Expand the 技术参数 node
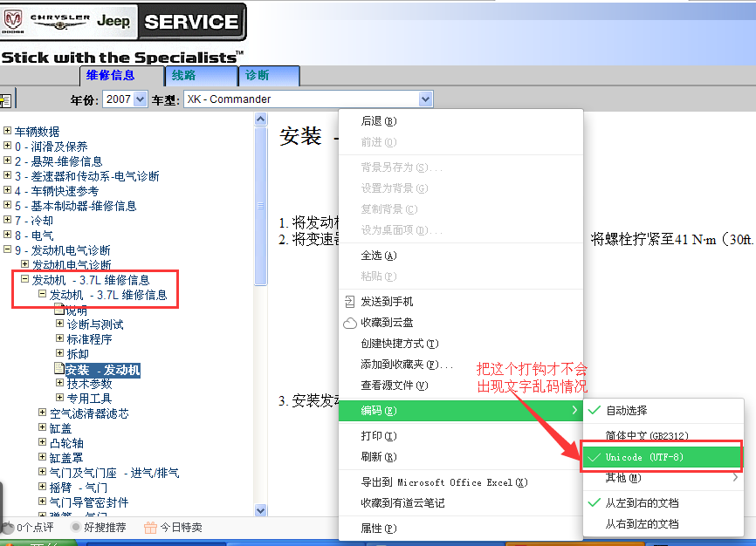The height and width of the screenshot is (546, 756). coord(59,383)
